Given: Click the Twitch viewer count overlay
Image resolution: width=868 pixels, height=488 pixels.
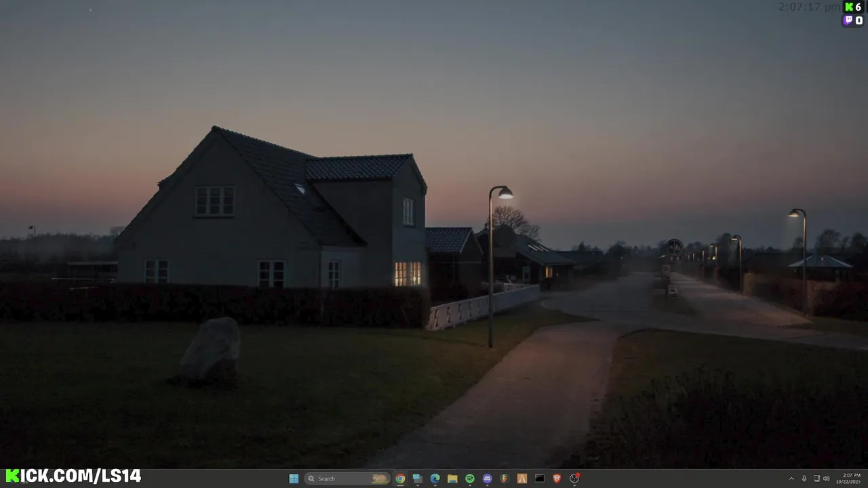Looking at the screenshot, I should [x=853, y=20].
